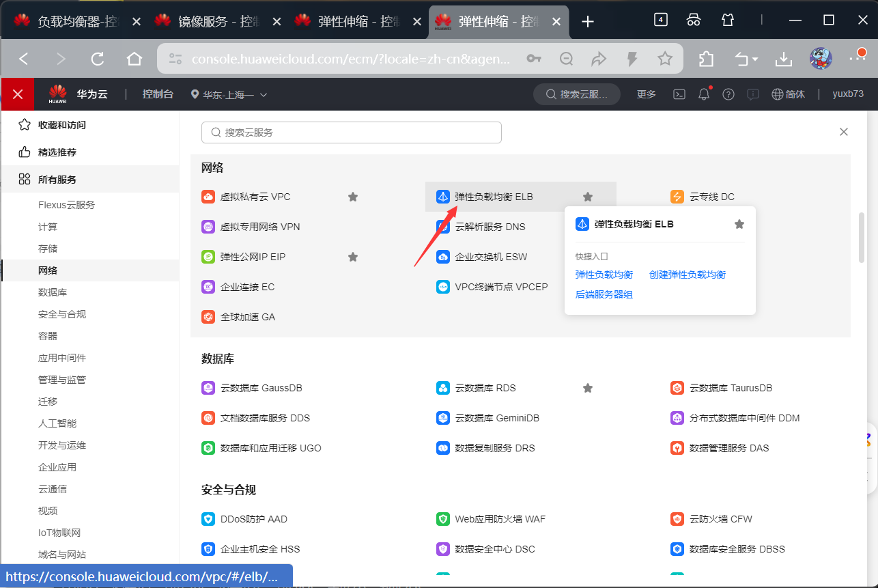Open the 云数据库 GaussDB icon
878x588 pixels.
click(208, 388)
